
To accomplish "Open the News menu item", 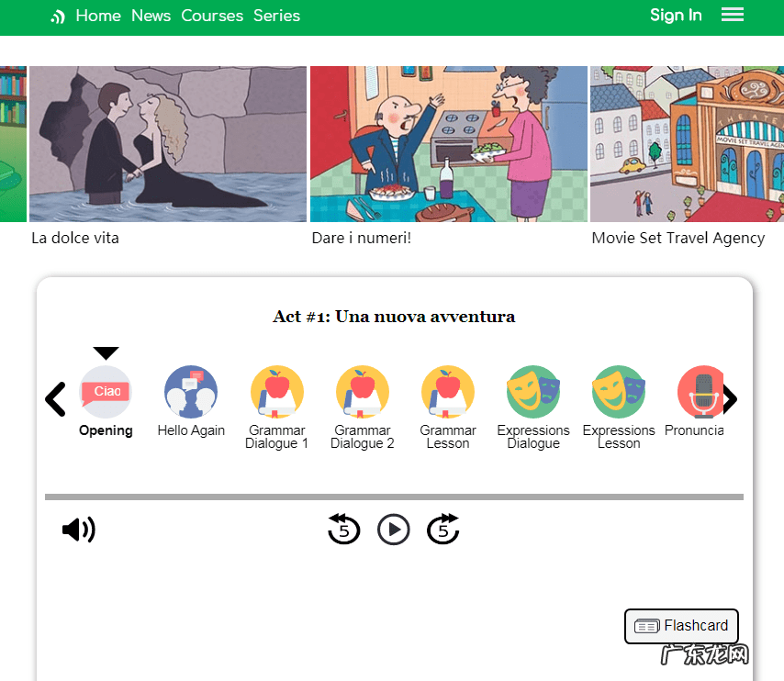I will coord(151,16).
